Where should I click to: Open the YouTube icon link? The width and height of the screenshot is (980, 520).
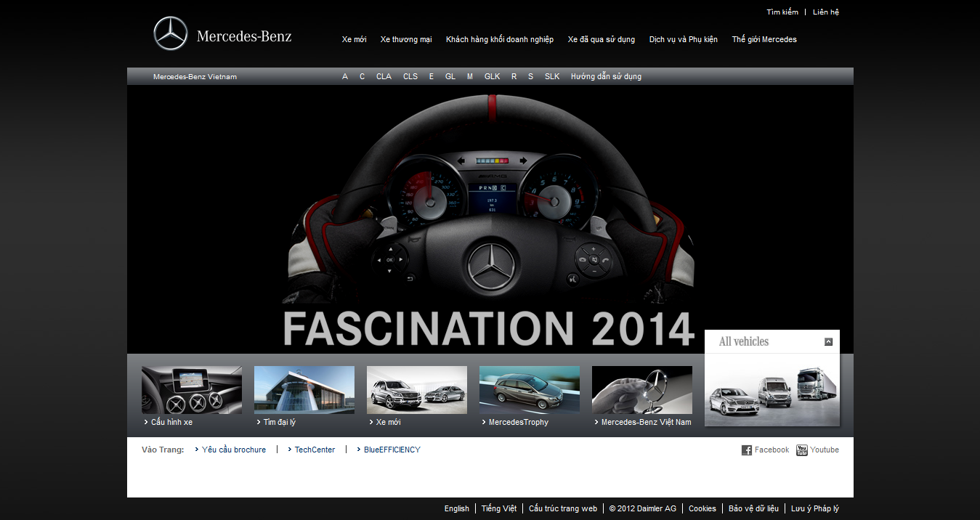click(802, 450)
